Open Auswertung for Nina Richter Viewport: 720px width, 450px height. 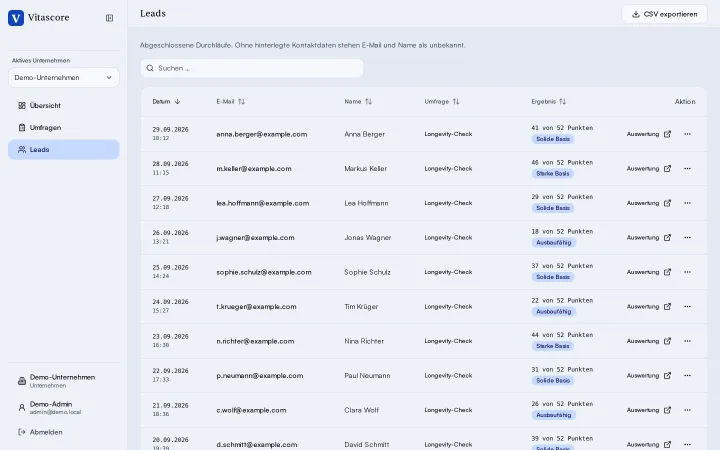click(x=649, y=341)
